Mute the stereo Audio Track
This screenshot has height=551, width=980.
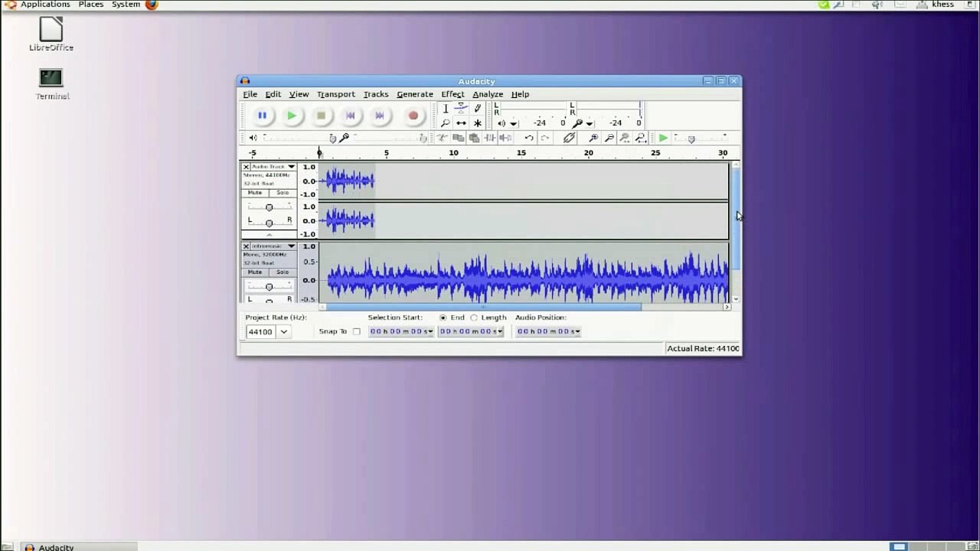click(x=255, y=193)
